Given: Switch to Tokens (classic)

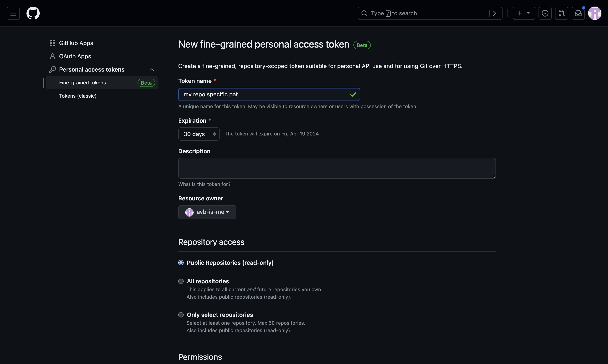Looking at the screenshot, I should tap(78, 96).
